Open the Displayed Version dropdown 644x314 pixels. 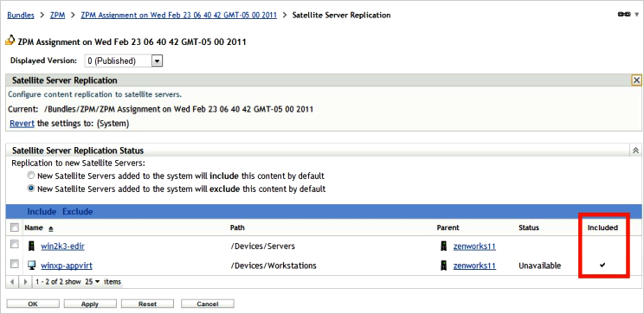[158, 61]
